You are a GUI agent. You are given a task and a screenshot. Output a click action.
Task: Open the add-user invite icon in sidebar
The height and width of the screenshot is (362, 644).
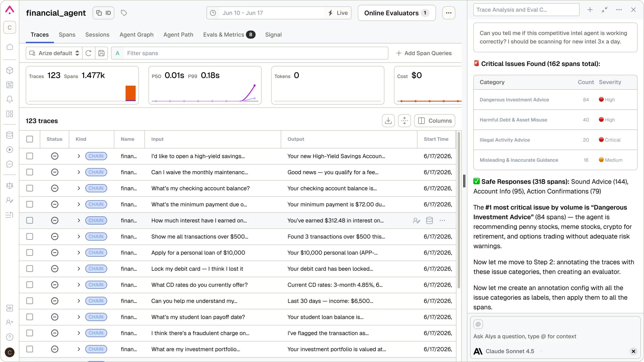(x=10, y=322)
